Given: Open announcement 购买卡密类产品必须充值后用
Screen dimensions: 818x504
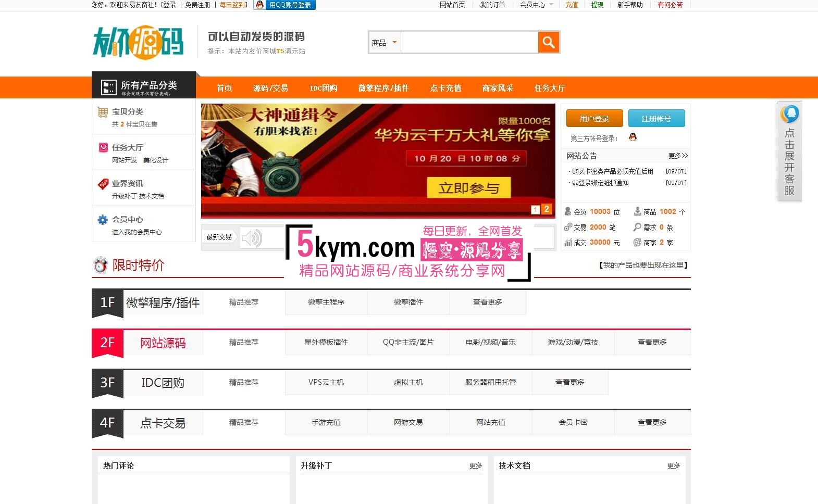Looking at the screenshot, I should coord(612,171).
